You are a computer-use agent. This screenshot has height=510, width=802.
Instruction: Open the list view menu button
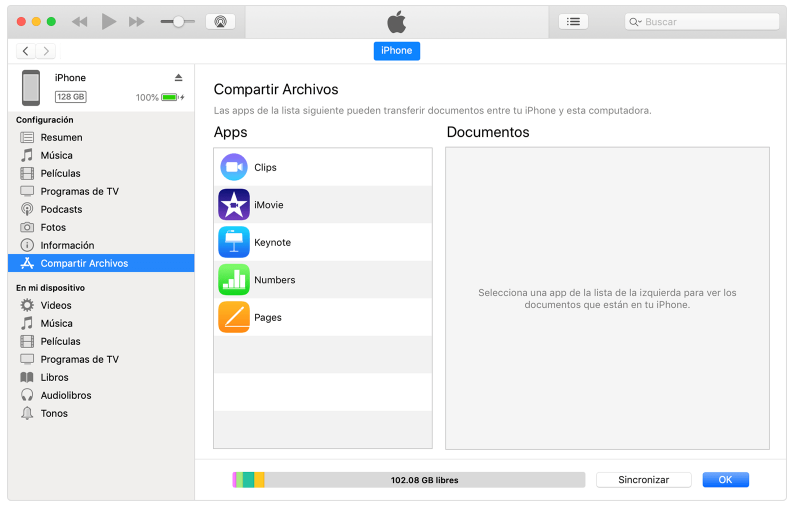pos(573,21)
